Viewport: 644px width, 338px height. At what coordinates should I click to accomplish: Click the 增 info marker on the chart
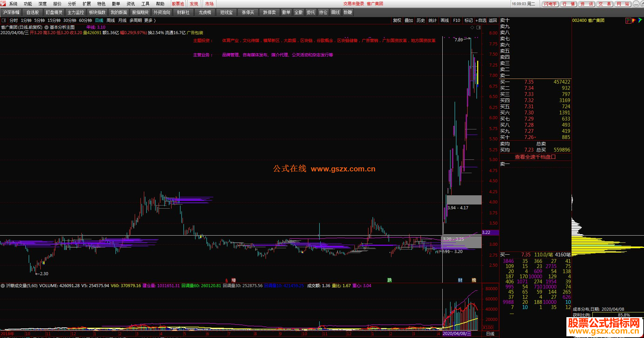tap(233, 280)
